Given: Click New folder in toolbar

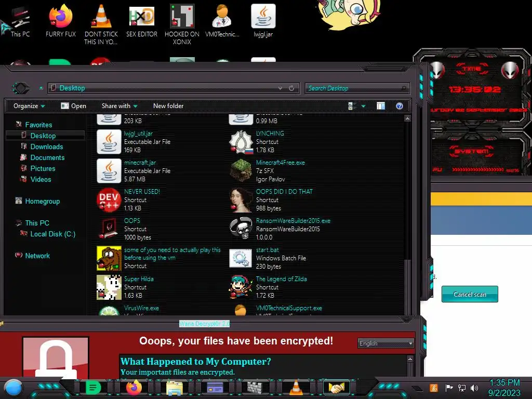Looking at the screenshot, I should [x=168, y=106].
